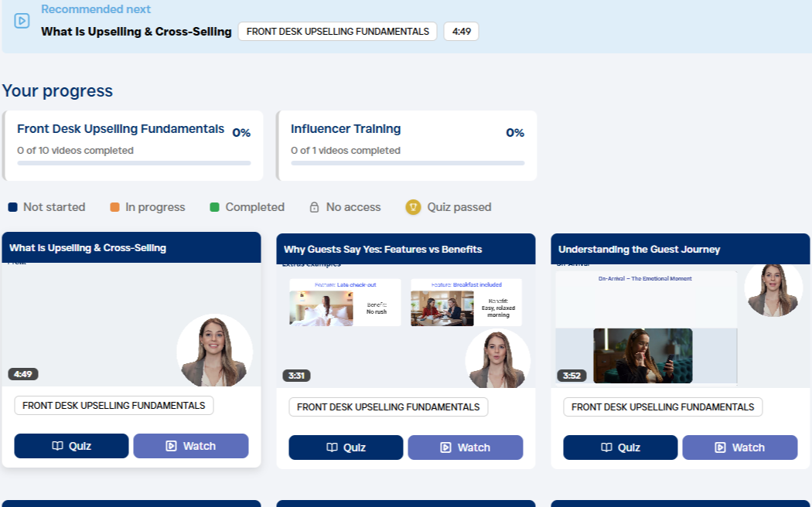
Task: Click the What Is Upselling & Cross-Selling video thumbnail
Action: point(131,325)
